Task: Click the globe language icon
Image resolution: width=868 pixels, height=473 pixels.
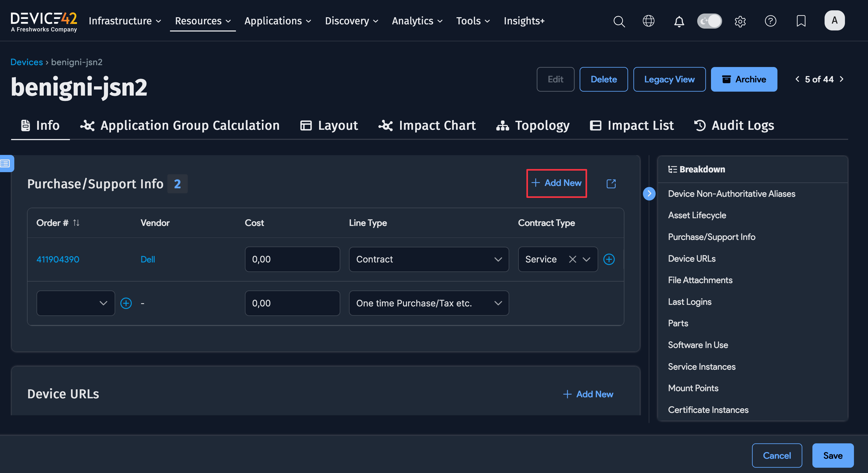Action: coord(648,21)
